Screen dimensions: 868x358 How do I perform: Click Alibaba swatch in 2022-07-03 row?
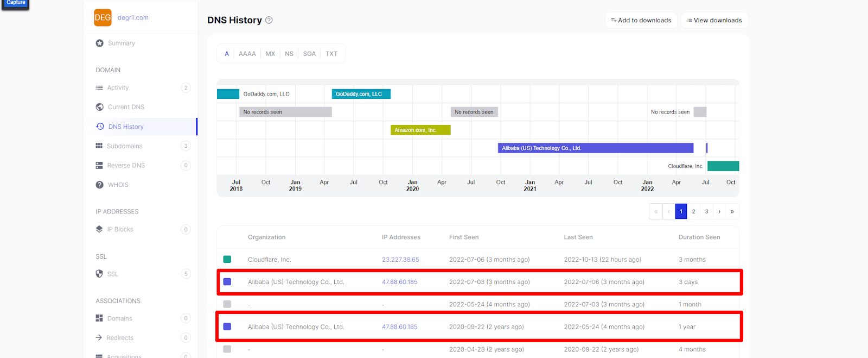click(227, 282)
